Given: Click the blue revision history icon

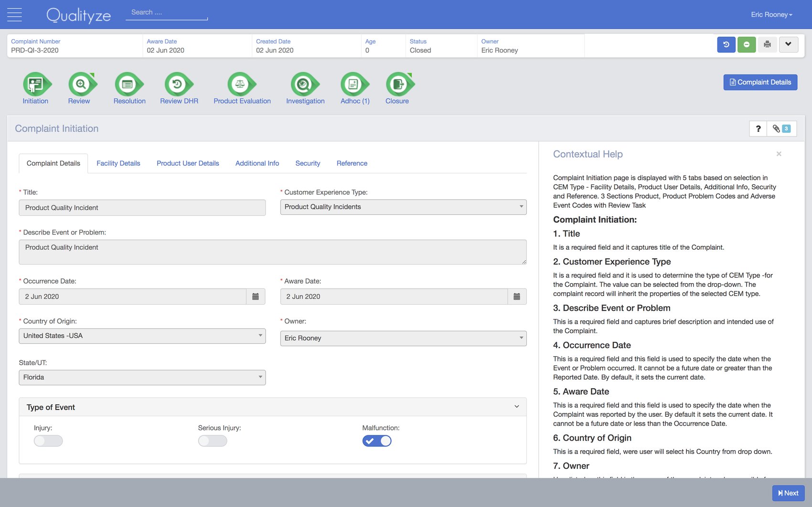Looking at the screenshot, I should click(726, 44).
